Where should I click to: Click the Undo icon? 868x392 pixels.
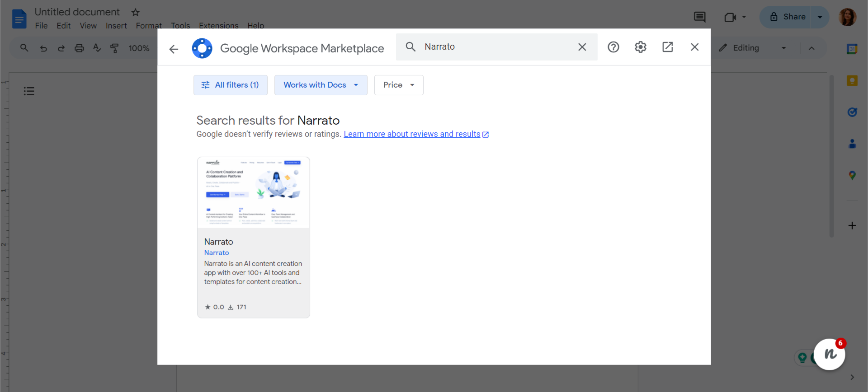click(43, 48)
